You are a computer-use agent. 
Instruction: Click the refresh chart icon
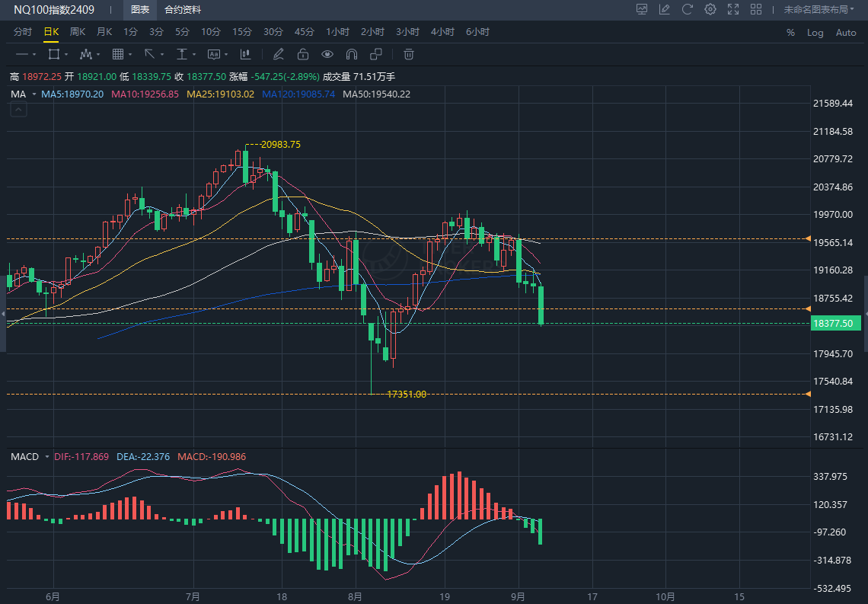click(688, 10)
